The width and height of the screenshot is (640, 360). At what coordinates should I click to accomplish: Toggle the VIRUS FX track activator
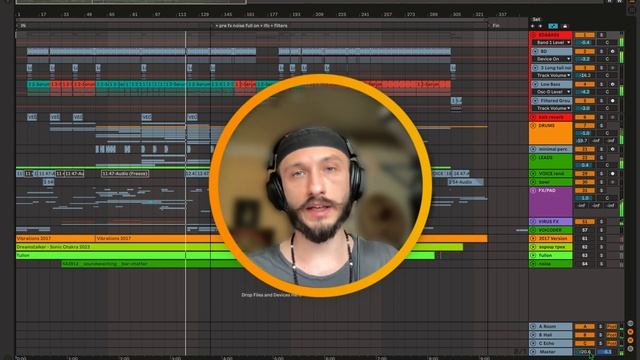[x=584, y=222]
